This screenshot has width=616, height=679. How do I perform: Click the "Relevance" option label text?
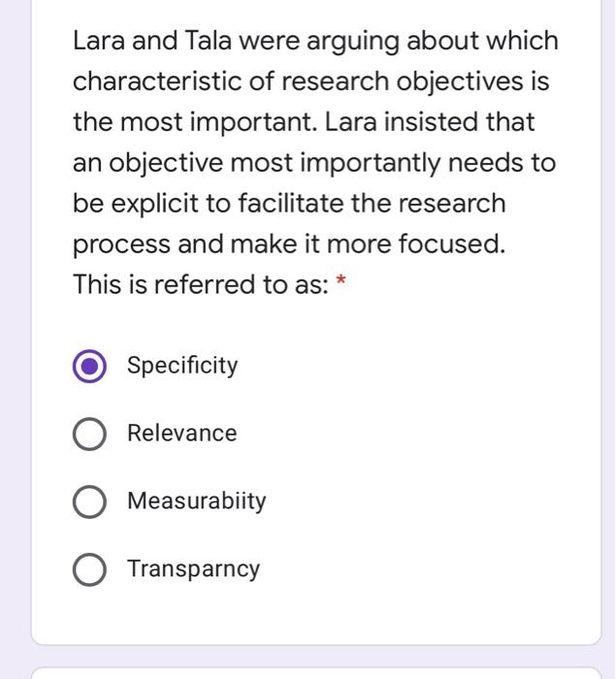click(x=181, y=434)
